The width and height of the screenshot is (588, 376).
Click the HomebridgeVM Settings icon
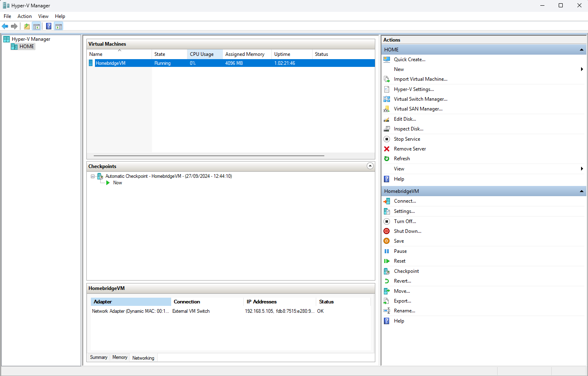point(387,211)
